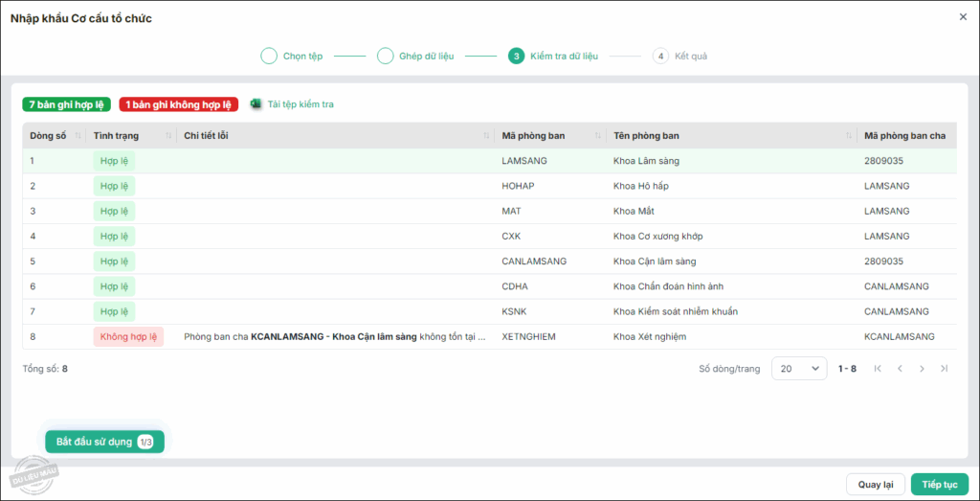Go to the next page arrow
This screenshot has height=501, width=980.
pos(922,369)
